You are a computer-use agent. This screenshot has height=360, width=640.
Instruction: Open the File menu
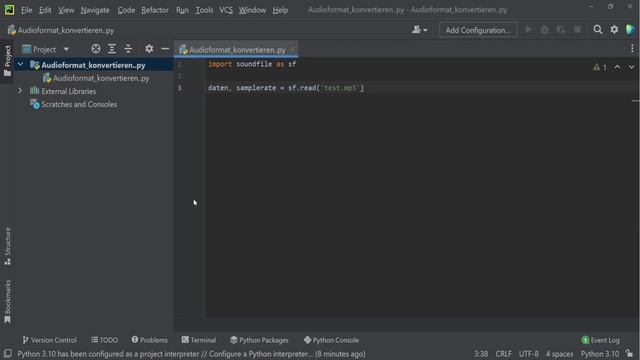point(27,10)
